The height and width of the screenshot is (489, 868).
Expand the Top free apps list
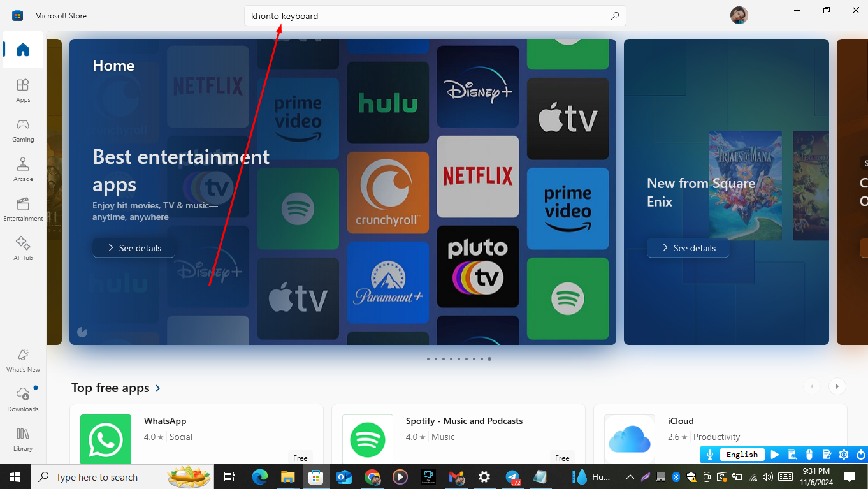click(x=158, y=388)
